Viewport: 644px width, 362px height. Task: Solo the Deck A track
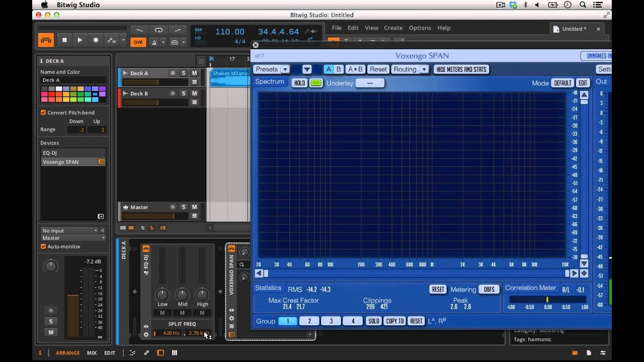[x=184, y=73]
